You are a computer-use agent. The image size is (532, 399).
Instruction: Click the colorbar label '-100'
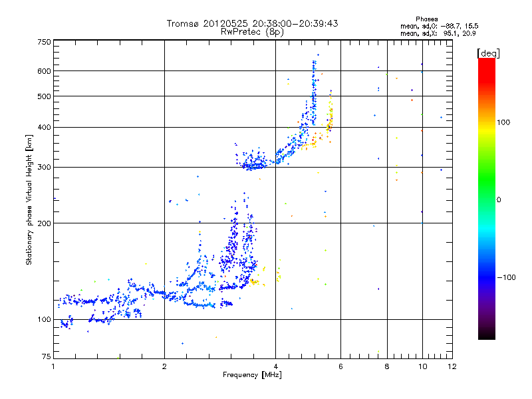pos(507,277)
